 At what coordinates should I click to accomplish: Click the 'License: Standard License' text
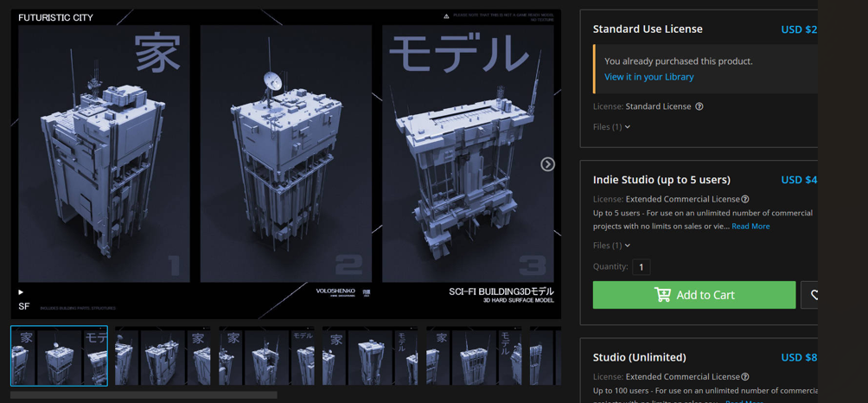click(642, 106)
